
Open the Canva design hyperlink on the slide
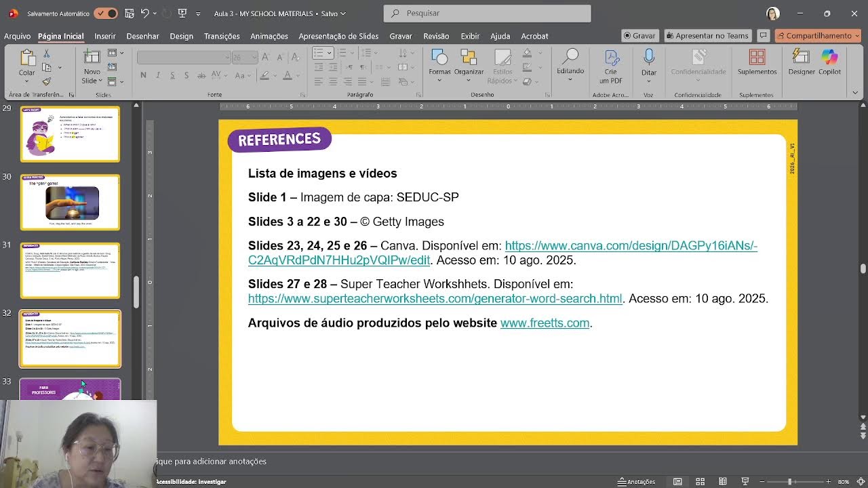502,253
